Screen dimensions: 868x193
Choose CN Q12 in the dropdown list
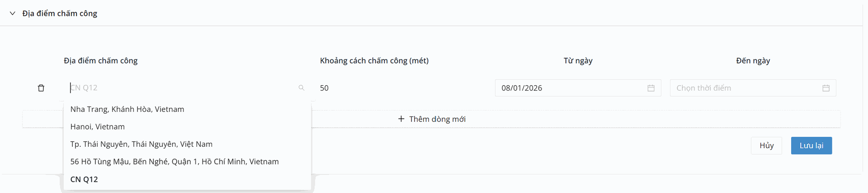click(x=84, y=179)
